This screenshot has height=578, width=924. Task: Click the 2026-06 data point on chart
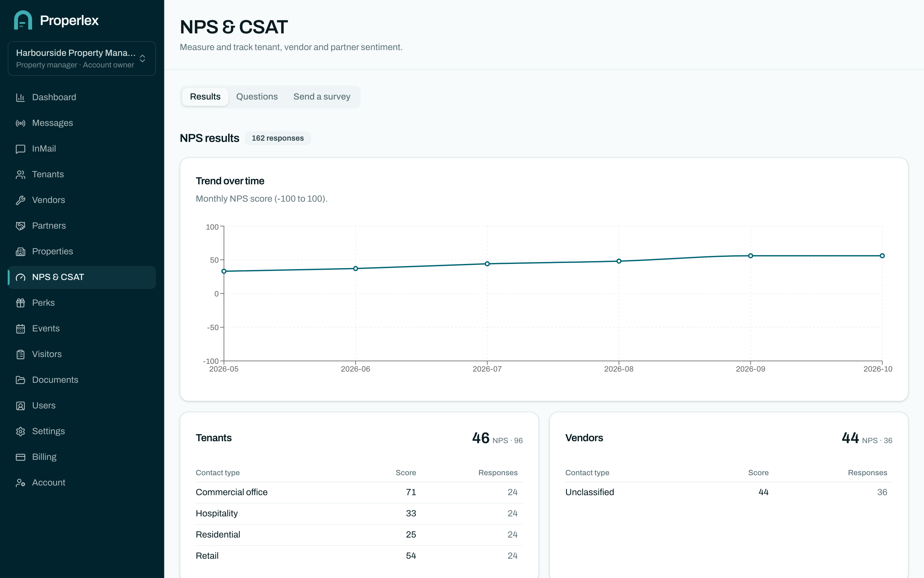click(x=355, y=269)
